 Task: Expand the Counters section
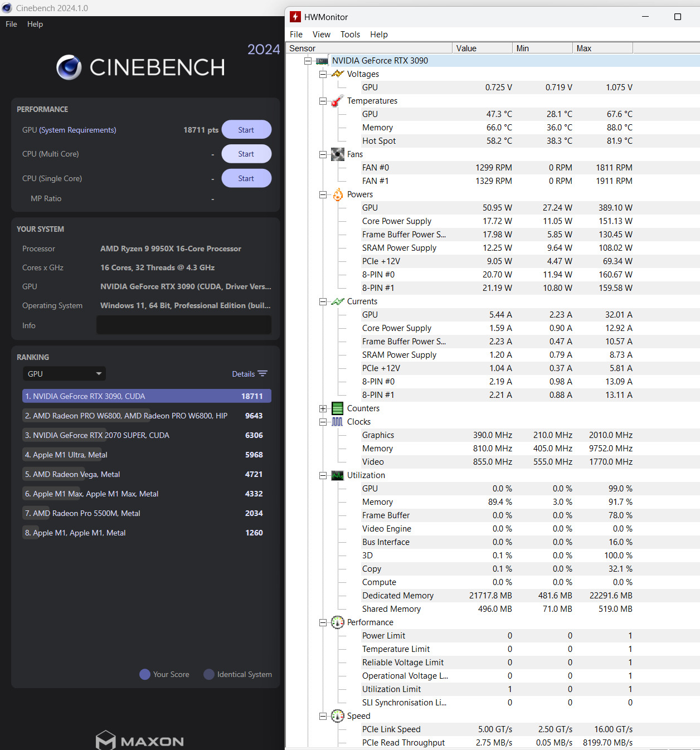323,408
